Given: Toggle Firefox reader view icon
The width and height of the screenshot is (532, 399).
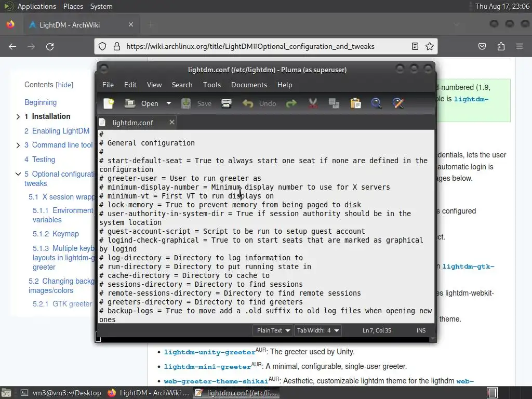Looking at the screenshot, I should pos(415,46).
